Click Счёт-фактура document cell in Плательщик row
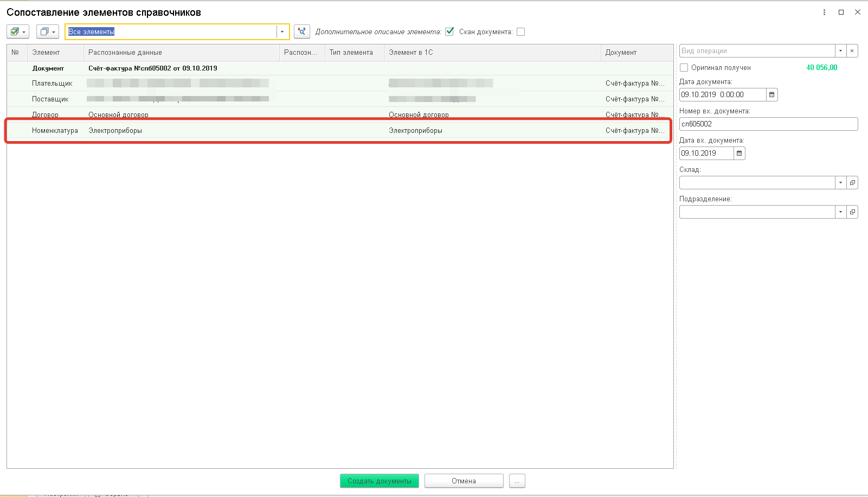This screenshot has width=868, height=497. (x=635, y=84)
